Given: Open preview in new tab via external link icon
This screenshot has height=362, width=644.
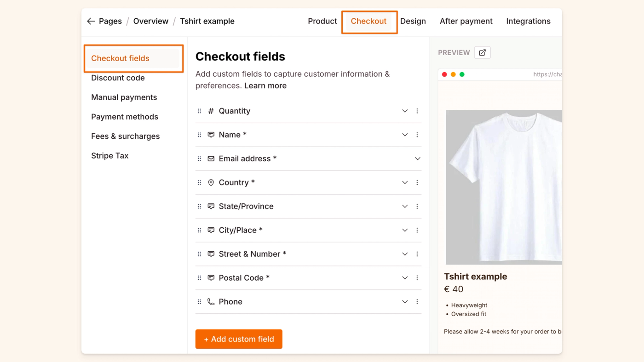Looking at the screenshot, I should coord(482,52).
